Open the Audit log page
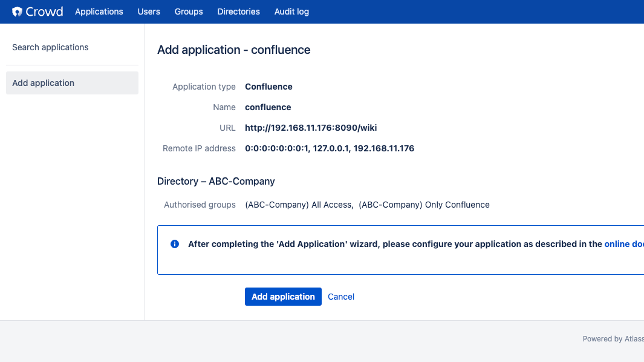The width and height of the screenshot is (644, 362). 291,12
